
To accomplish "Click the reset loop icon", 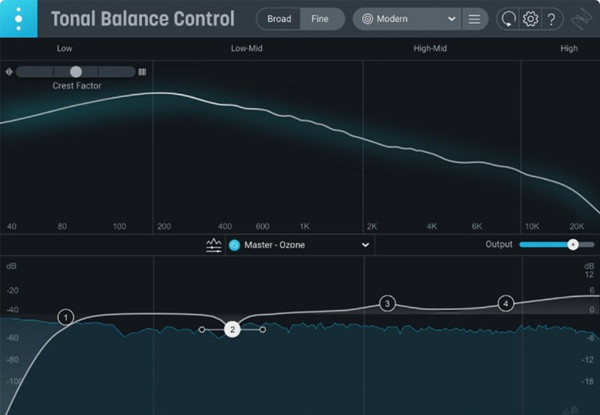I will pos(508,19).
